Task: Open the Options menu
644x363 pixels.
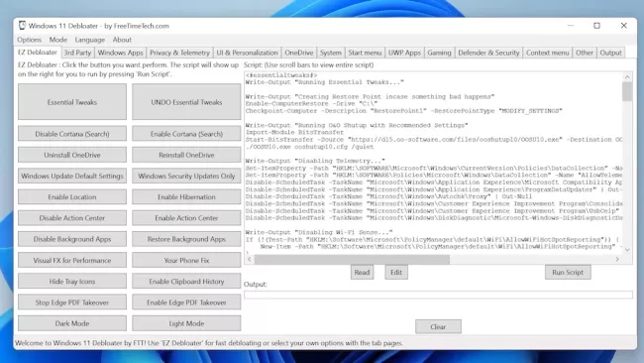Action: [29, 40]
